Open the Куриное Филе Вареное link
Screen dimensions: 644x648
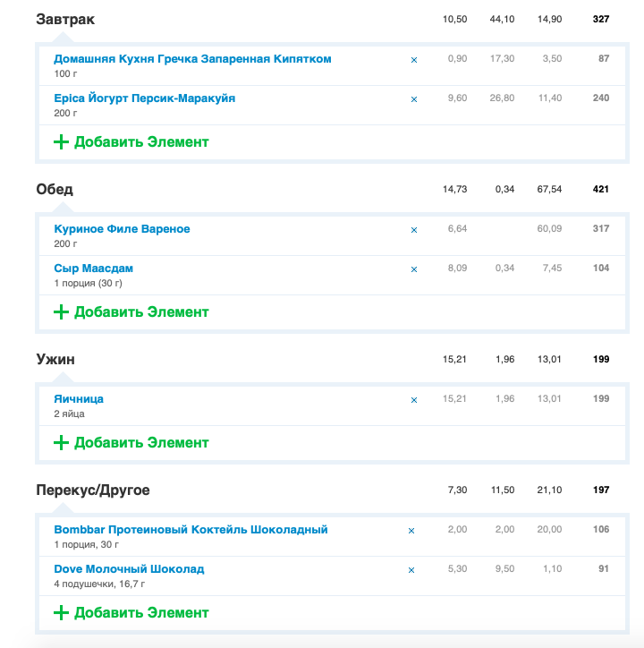tap(122, 229)
